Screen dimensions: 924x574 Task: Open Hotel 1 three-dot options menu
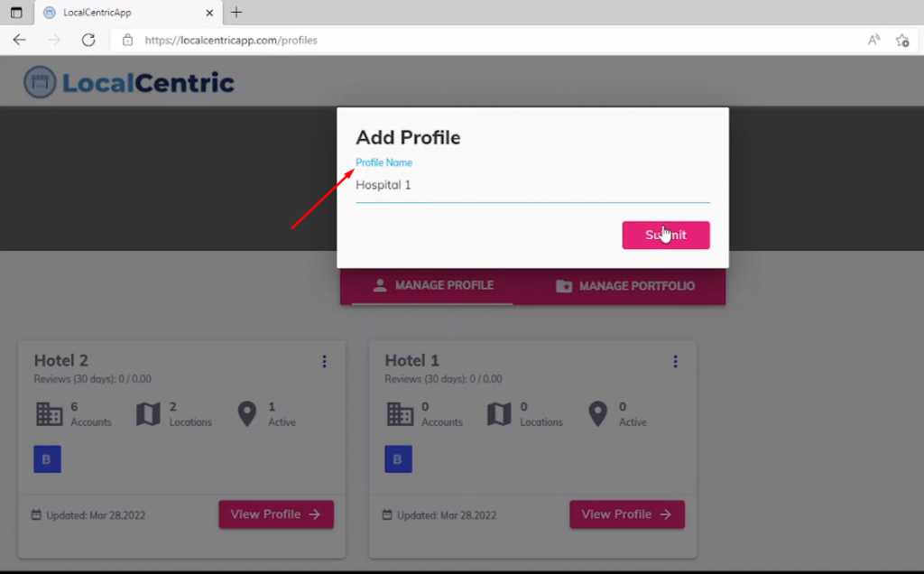point(675,361)
